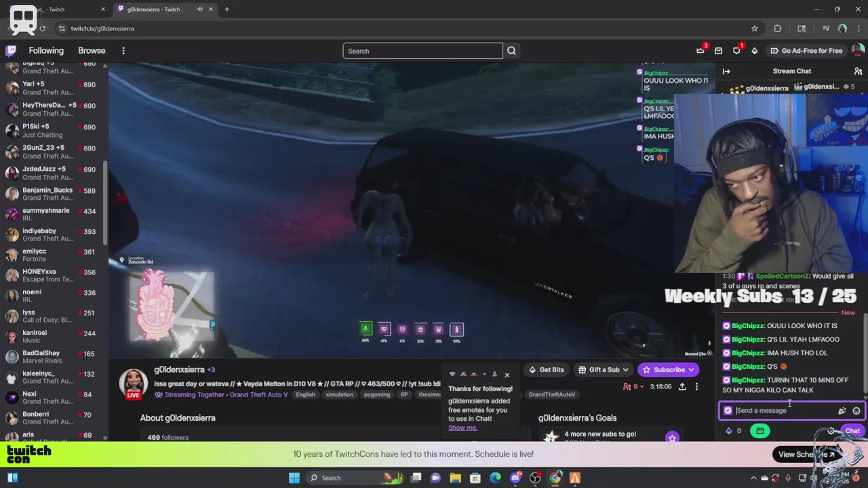This screenshot has width=868, height=488.
Task: Open Grand Theft Auto V category link
Action: click(258, 394)
